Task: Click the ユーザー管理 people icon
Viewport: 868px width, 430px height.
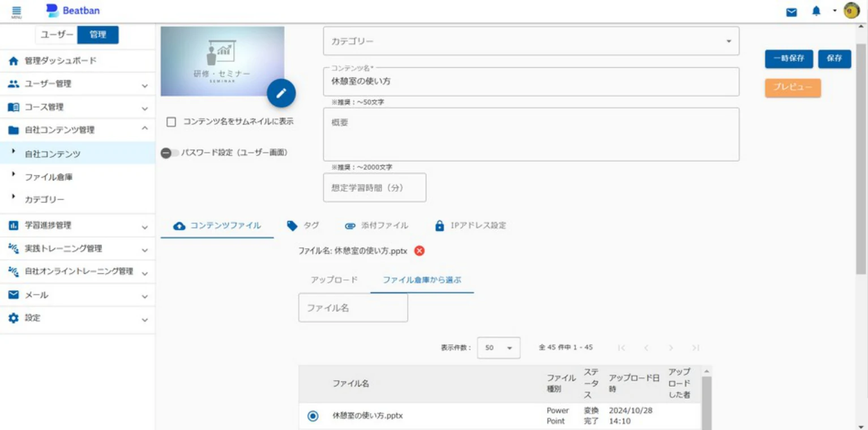Action: click(x=14, y=84)
